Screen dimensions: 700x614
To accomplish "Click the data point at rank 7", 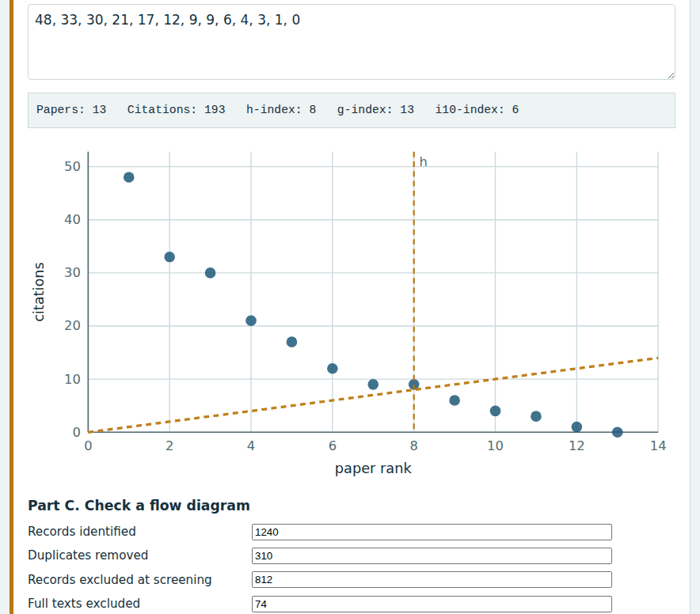I will 373,385.
